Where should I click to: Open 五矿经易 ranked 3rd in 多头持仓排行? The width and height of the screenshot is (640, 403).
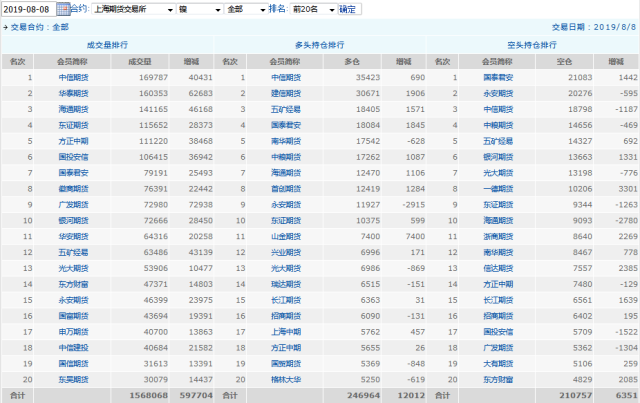click(x=286, y=109)
